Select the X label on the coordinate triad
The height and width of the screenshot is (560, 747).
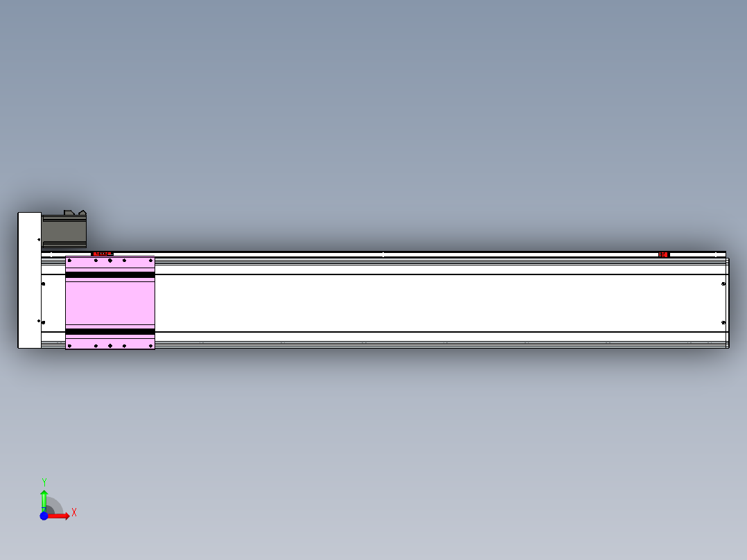pyautogui.click(x=74, y=513)
